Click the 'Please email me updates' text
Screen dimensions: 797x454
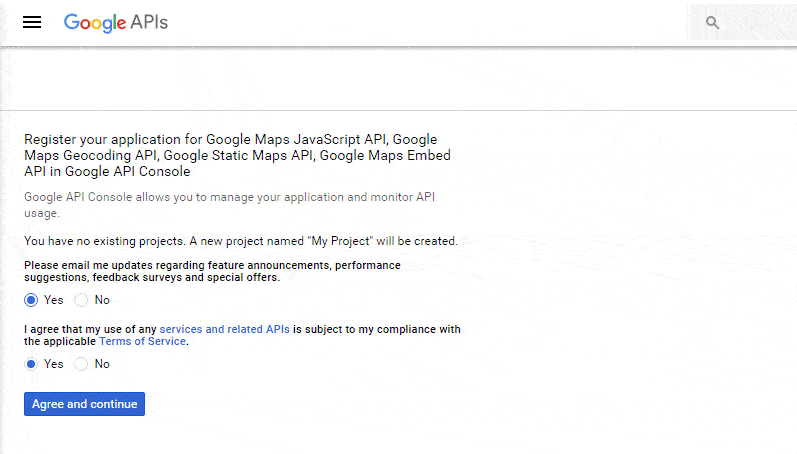212,271
